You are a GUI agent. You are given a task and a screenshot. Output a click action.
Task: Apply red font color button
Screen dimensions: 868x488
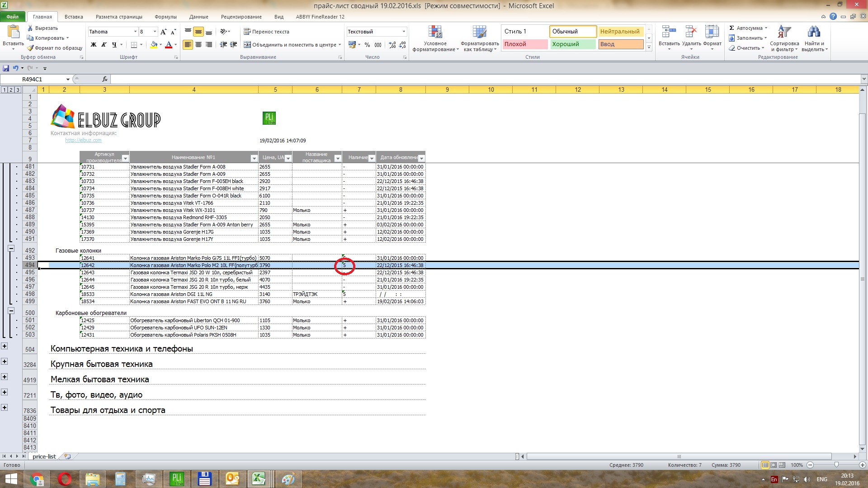[169, 45]
